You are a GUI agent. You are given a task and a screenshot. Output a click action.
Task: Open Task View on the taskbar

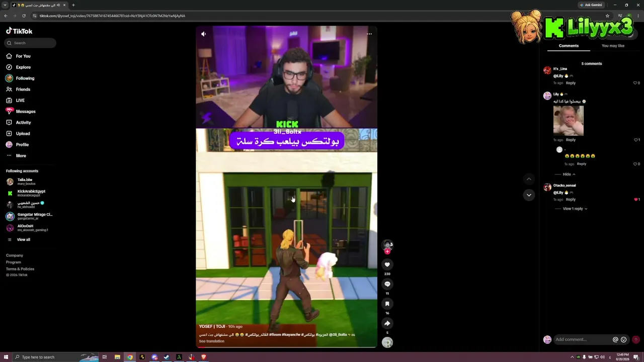105,357
